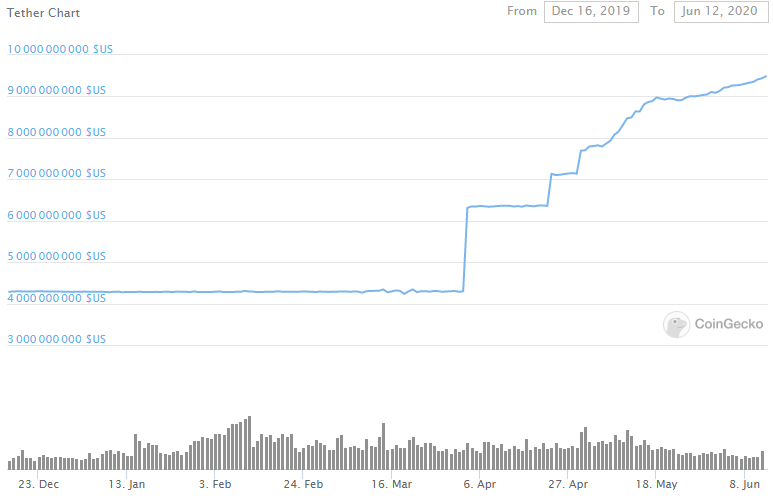This screenshot has width=773, height=503.
Task: Click the To date field Jun 12, 2020
Action: (x=721, y=12)
